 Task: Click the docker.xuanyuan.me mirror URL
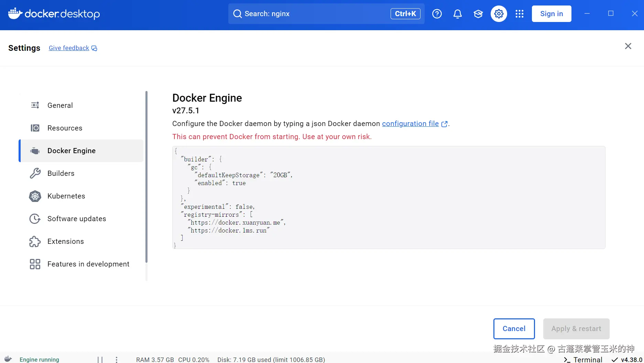point(237,223)
